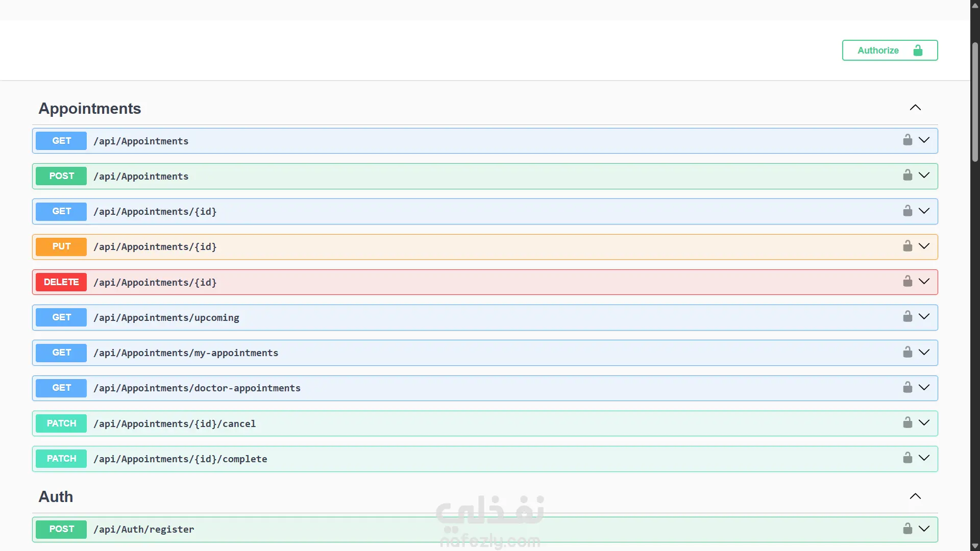980x551 pixels.
Task: Expand GET /api/Appointments/{id} using its chevron arrow
Action: [x=924, y=211]
